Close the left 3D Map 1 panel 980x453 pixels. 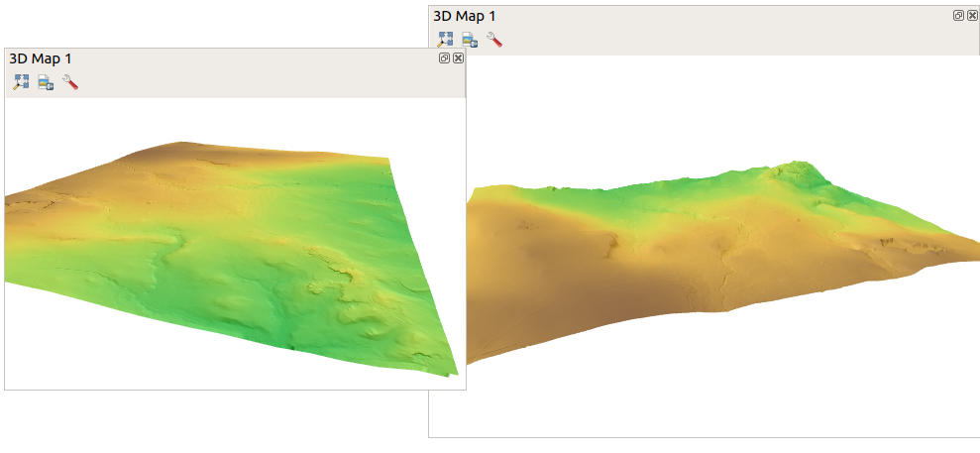(458, 58)
